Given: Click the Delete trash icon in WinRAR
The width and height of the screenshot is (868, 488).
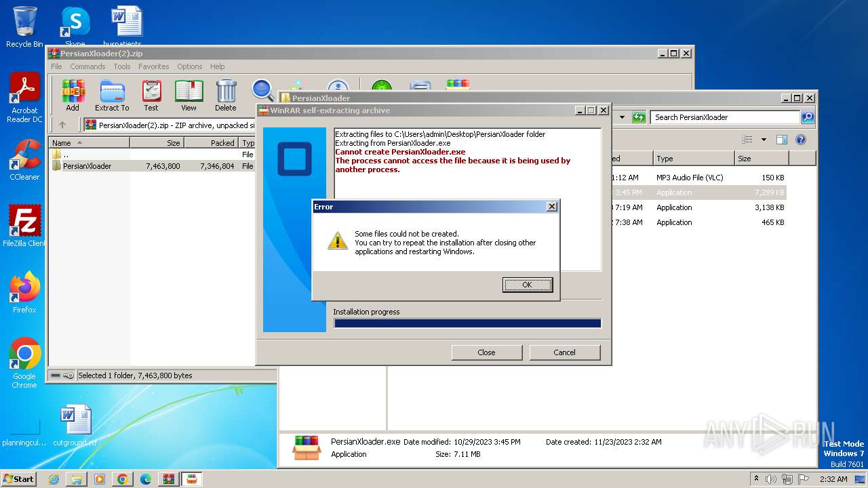Looking at the screenshot, I should click(x=226, y=95).
